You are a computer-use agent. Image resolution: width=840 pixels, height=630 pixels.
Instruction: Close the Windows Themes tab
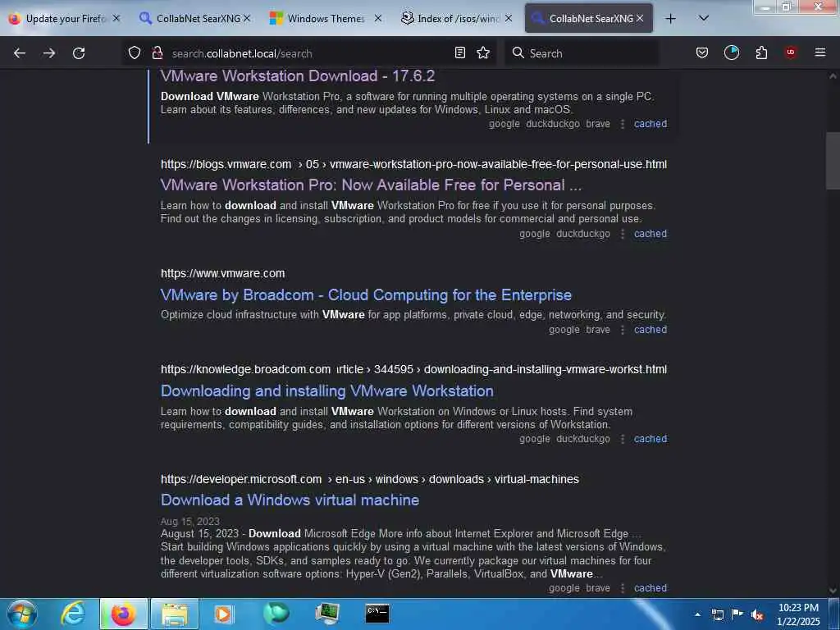tap(378, 18)
